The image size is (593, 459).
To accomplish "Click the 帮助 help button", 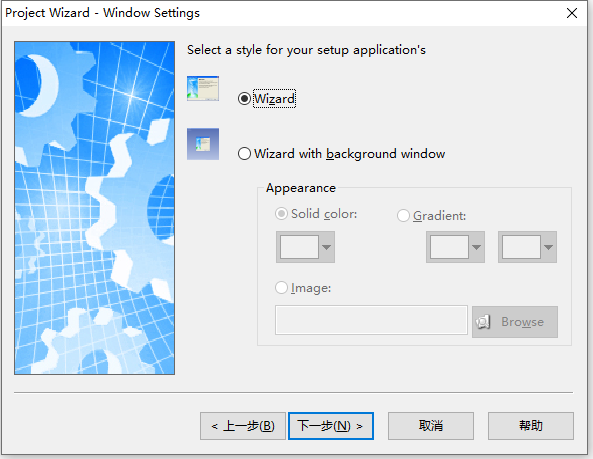I will 531,426.
